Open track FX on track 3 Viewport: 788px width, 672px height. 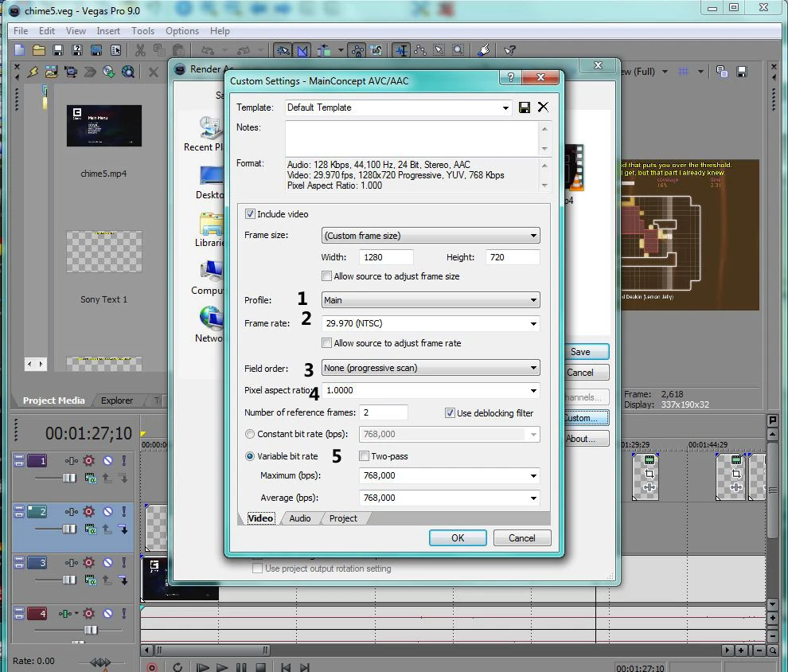pos(89,563)
